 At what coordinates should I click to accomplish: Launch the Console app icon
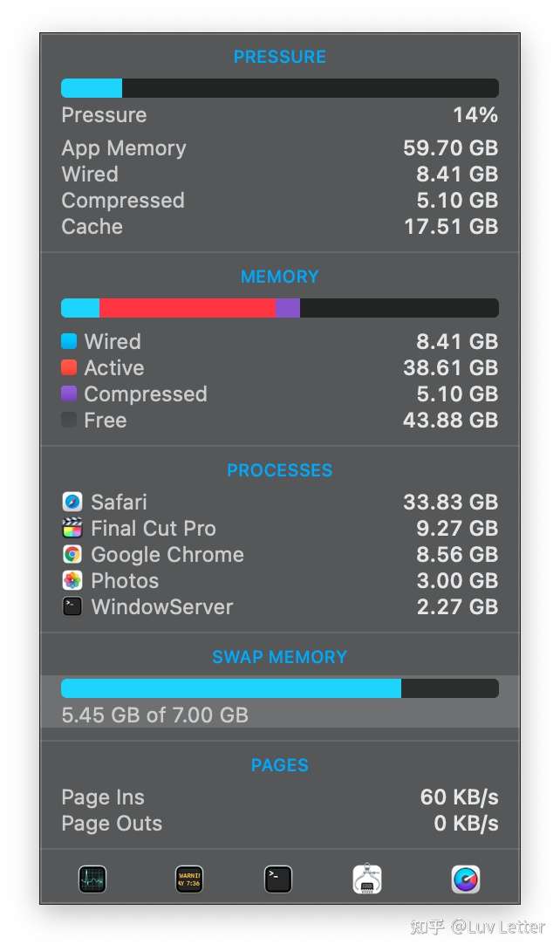point(189,879)
